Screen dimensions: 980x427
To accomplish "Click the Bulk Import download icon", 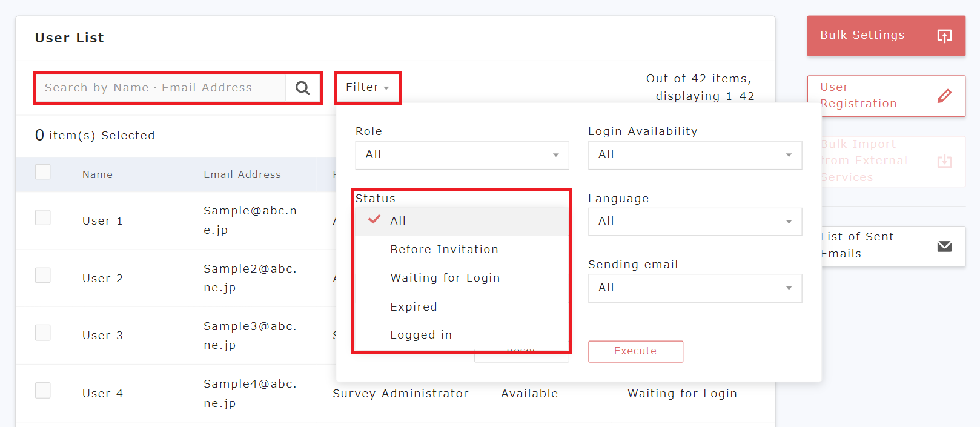I will (x=944, y=161).
